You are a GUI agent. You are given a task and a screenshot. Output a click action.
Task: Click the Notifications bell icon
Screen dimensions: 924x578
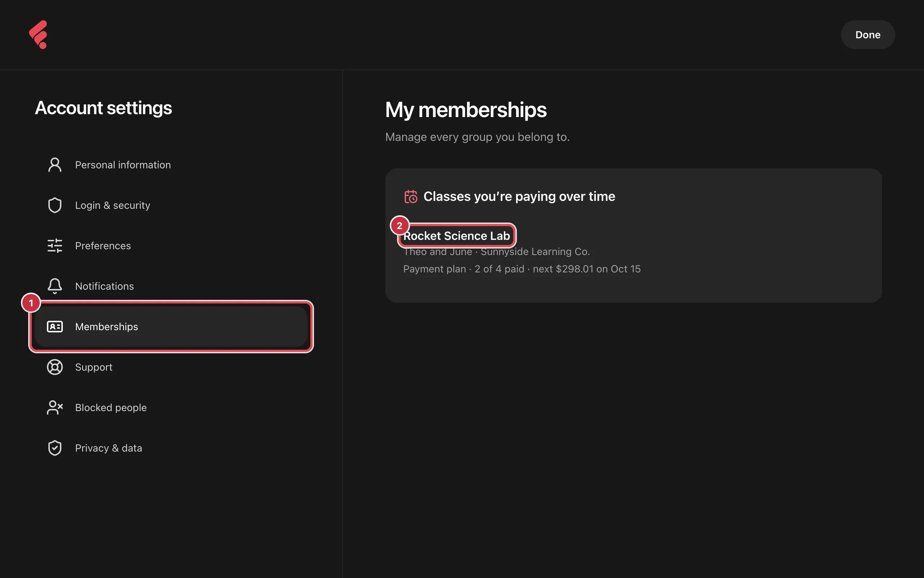(x=55, y=286)
